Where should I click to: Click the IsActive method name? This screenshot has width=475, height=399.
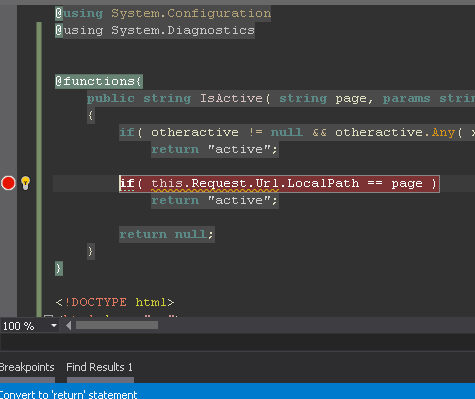click(231, 98)
